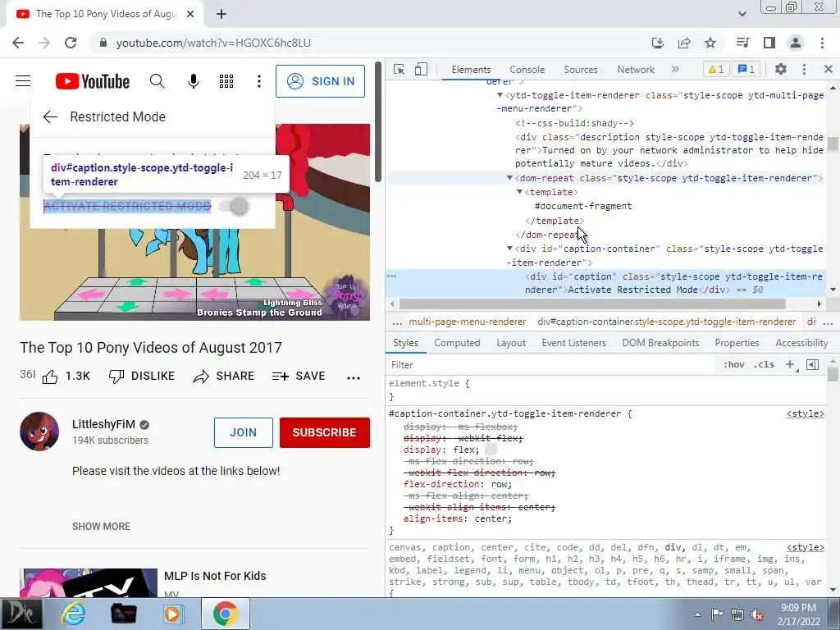Screen dimensions: 840x630
Task: Start voice search with the microphone icon
Action: (x=194, y=81)
